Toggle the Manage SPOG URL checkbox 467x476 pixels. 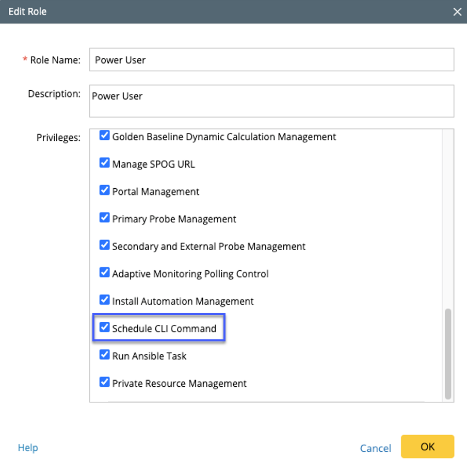click(x=105, y=163)
